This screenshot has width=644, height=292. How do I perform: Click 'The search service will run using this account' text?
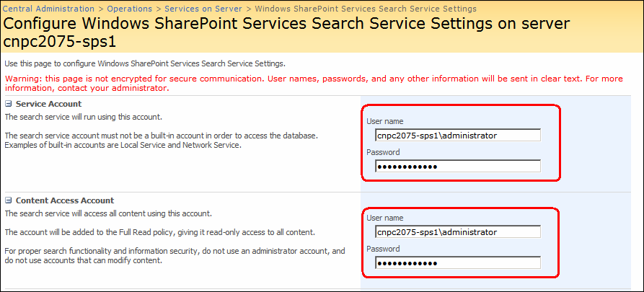(x=84, y=117)
